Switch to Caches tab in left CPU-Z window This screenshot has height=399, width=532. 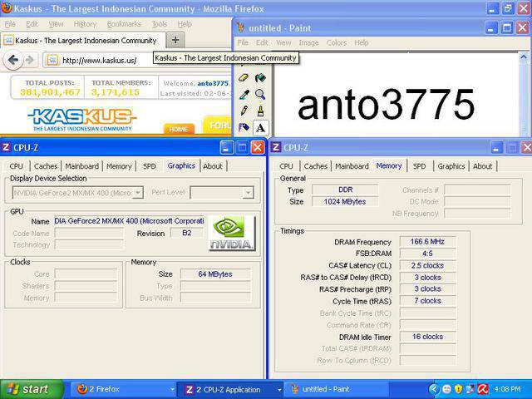point(46,166)
